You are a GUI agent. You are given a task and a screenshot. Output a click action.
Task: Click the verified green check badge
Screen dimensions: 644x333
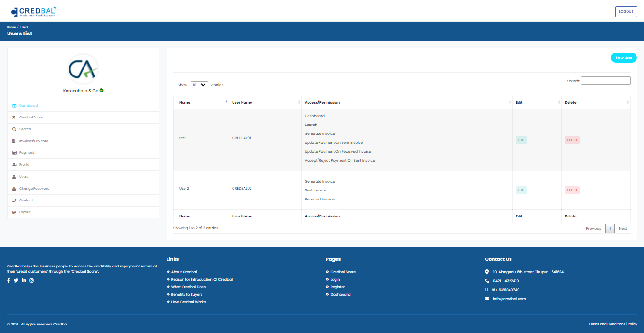[101, 90]
